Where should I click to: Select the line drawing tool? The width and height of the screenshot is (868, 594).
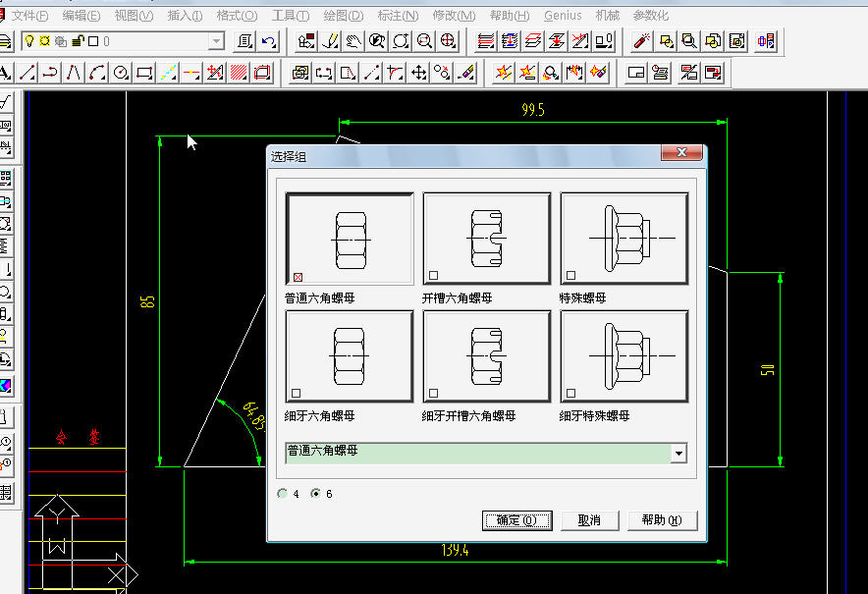(x=27, y=73)
